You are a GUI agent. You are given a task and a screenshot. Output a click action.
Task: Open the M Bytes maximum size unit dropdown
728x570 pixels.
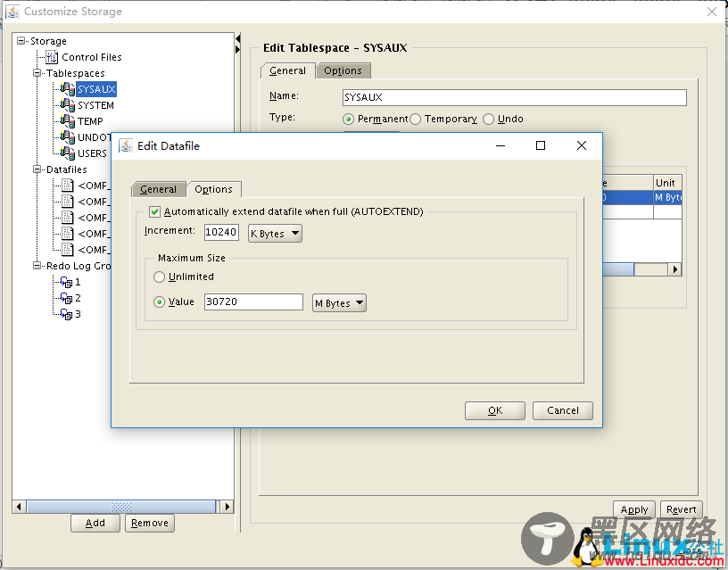point(339,303)
